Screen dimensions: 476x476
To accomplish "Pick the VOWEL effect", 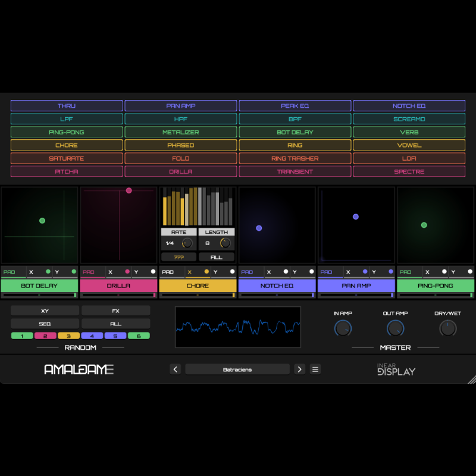I will tap(409, 145).
